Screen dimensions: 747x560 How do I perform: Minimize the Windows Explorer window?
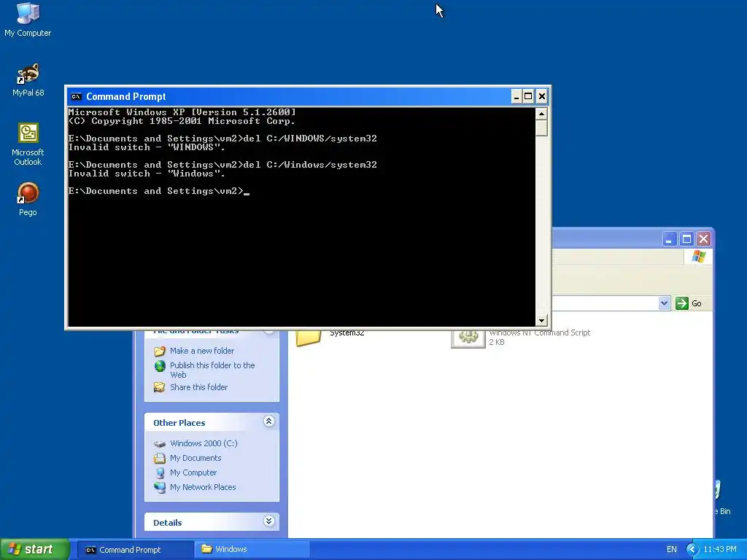click(x=670, y=239)
